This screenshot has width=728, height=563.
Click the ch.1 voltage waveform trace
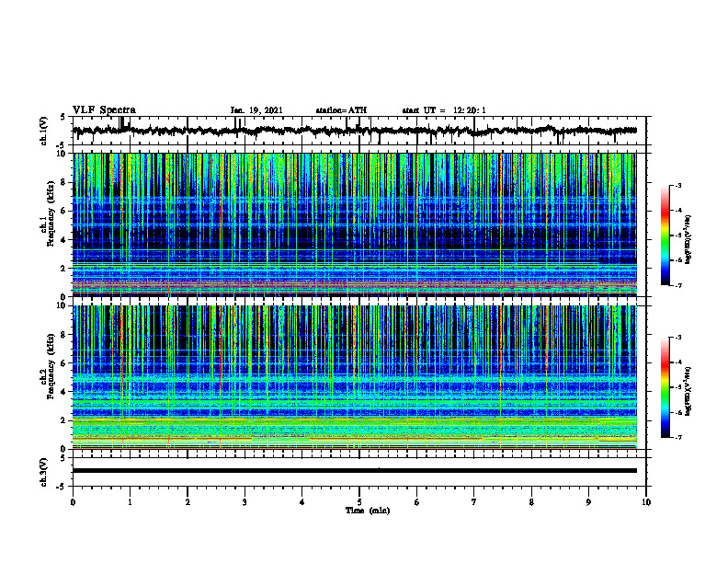point(354,131)
